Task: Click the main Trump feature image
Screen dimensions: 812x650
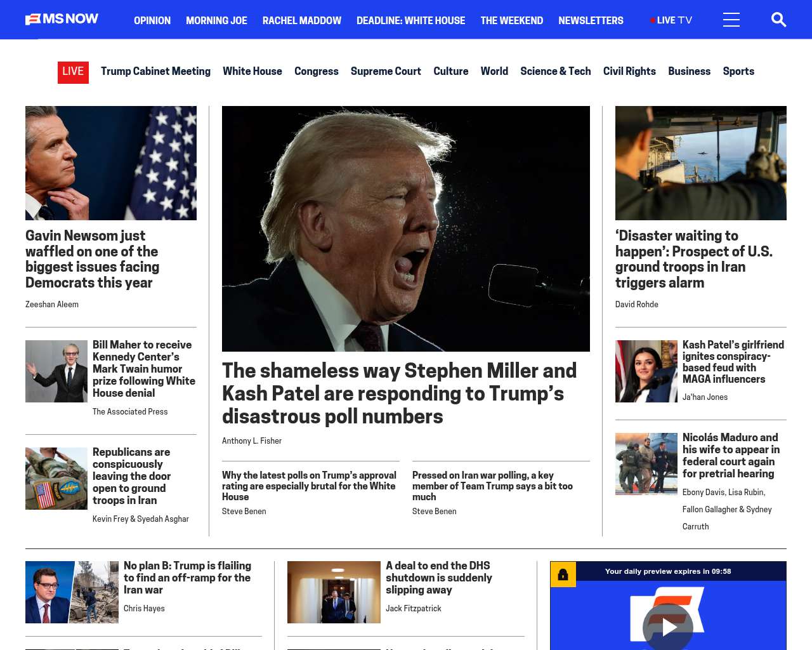Action: (405, 229)
